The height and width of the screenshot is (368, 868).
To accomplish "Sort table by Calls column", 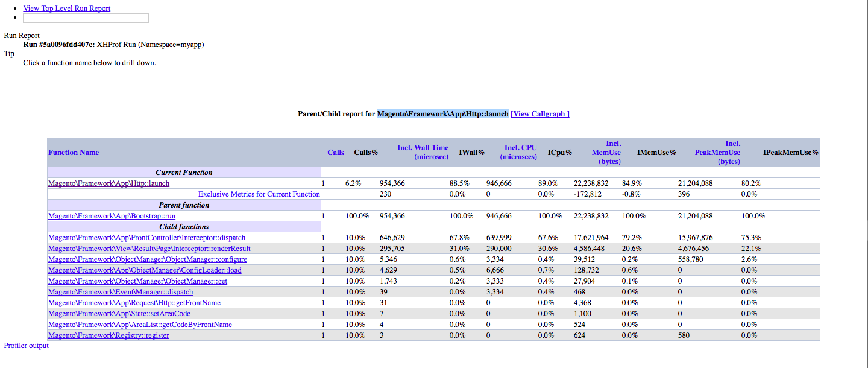I will pyautogui.click(x=336, y=153).
